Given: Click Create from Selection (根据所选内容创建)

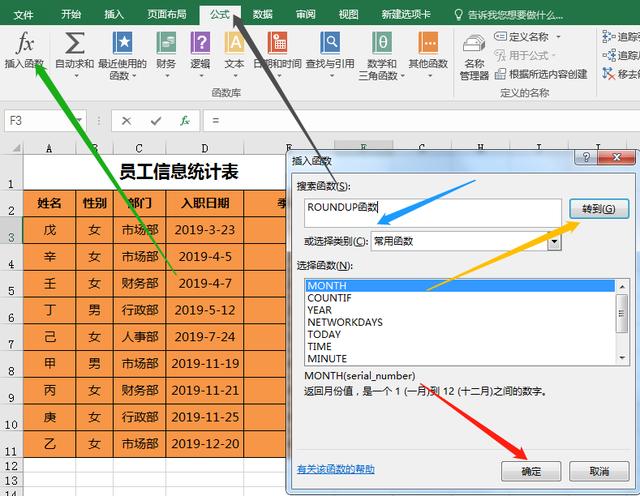Looking at the screenshot, I should [x=541, y=74].
